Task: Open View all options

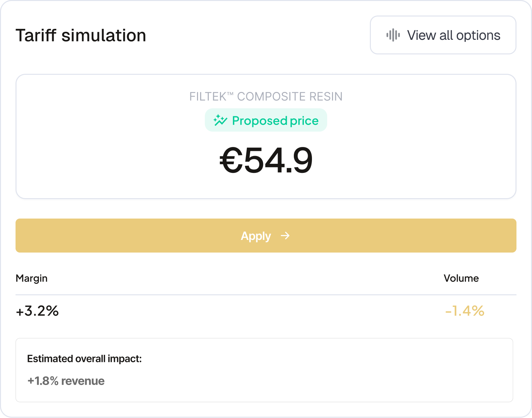Action: pyautogui.click(x=443, y=35)
